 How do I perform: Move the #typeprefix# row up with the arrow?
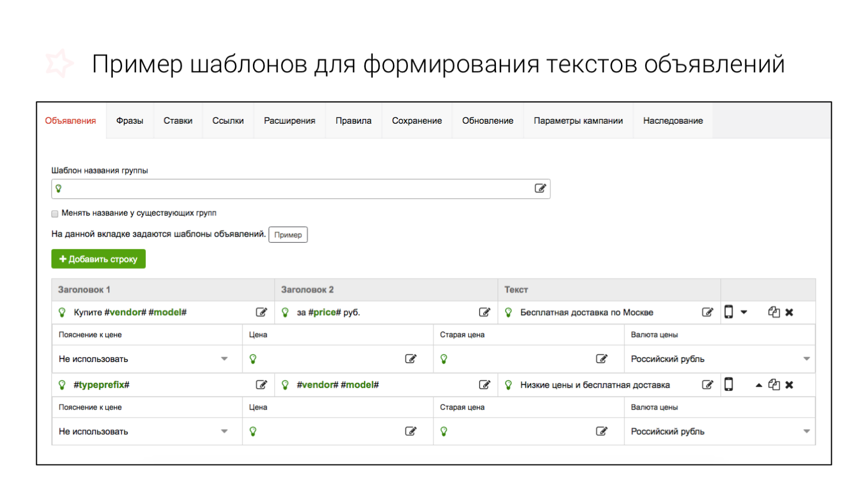point(759,385)
